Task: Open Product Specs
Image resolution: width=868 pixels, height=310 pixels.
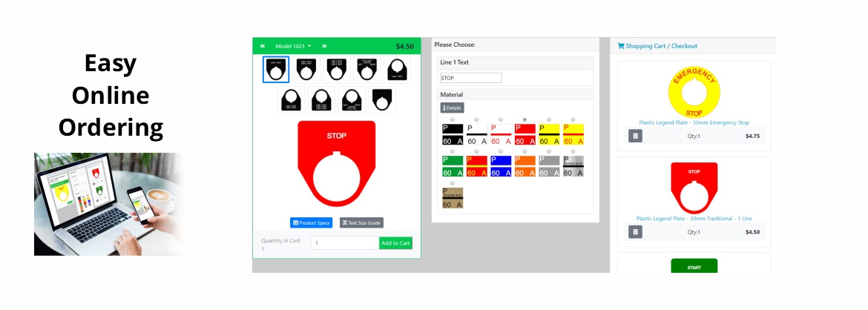Action: (312, 222)
